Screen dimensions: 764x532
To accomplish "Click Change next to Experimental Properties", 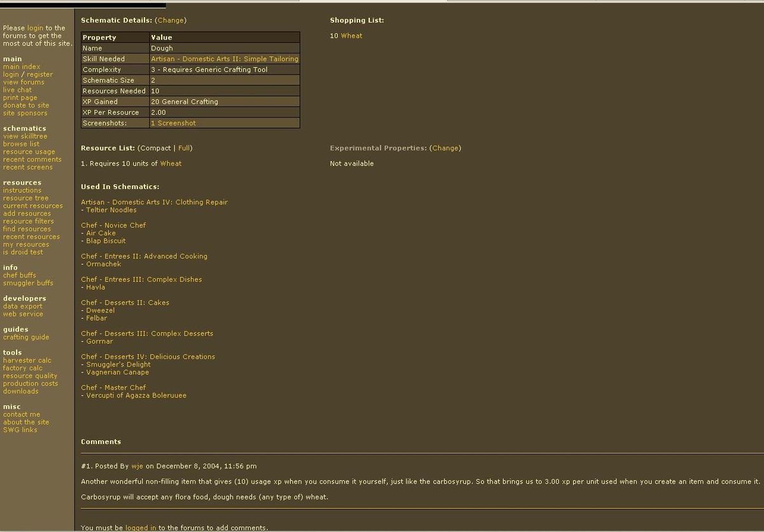I will point(445,148).
